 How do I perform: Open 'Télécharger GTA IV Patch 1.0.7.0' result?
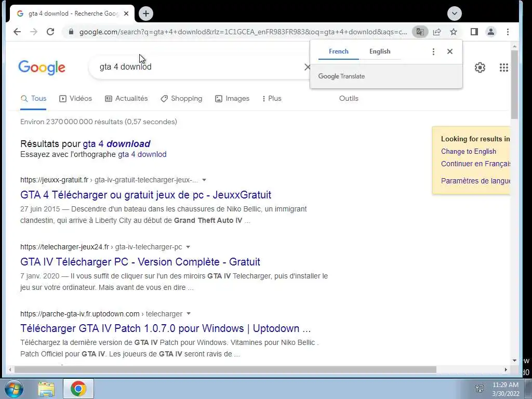click(x=166, y=328)
